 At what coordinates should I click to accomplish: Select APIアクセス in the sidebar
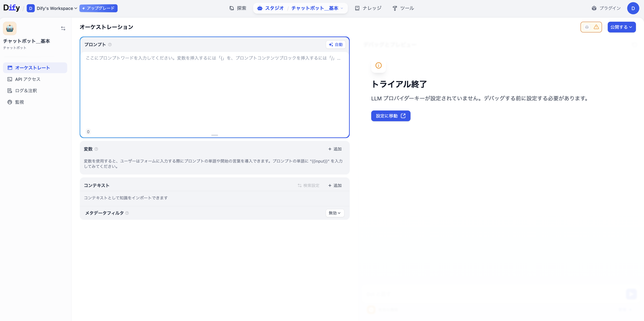27,79
